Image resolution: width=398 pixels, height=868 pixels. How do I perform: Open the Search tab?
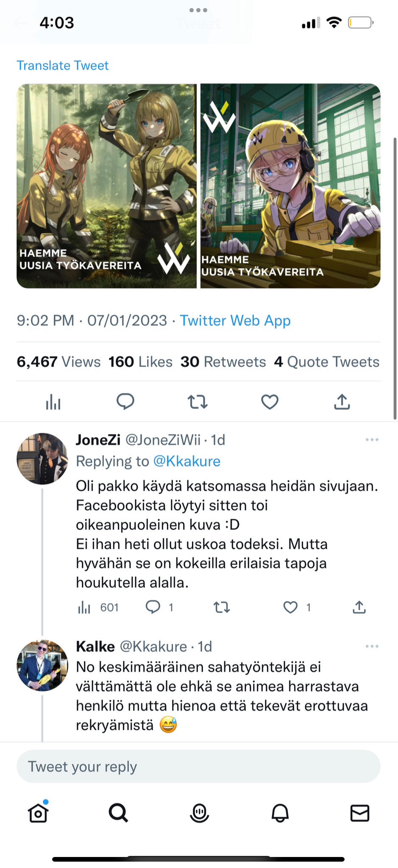coord(118,813)
